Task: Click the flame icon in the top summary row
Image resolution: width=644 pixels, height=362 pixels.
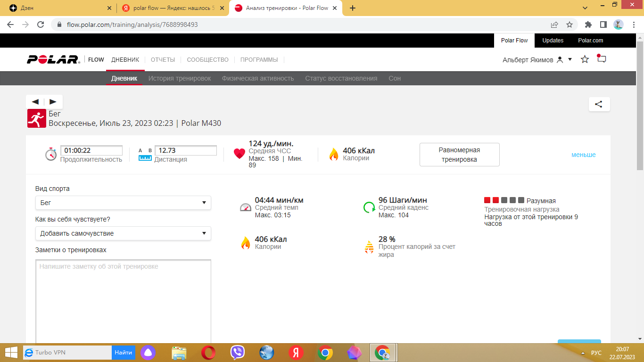Action: 333,154
